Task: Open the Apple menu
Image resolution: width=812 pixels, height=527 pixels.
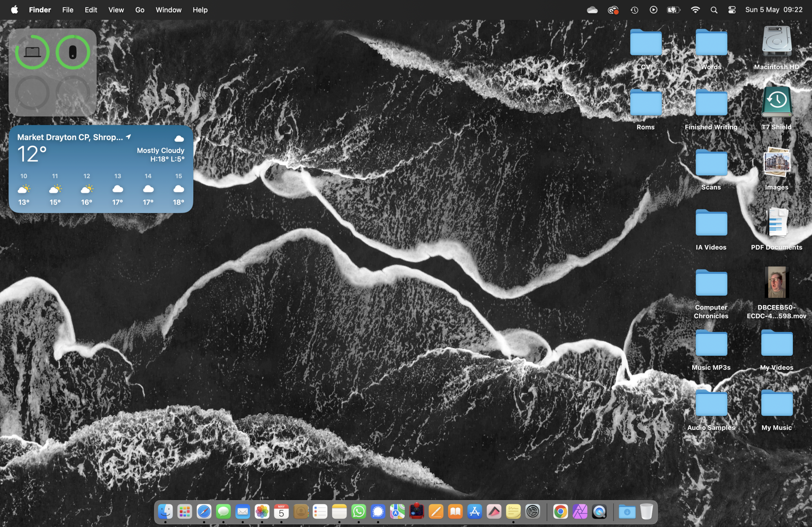Action: 14,10
